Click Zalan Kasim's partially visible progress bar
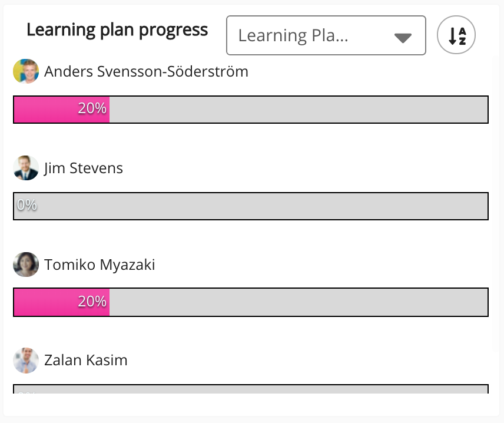The height and width of the screenshot is (423, 504). click(251, 389)
